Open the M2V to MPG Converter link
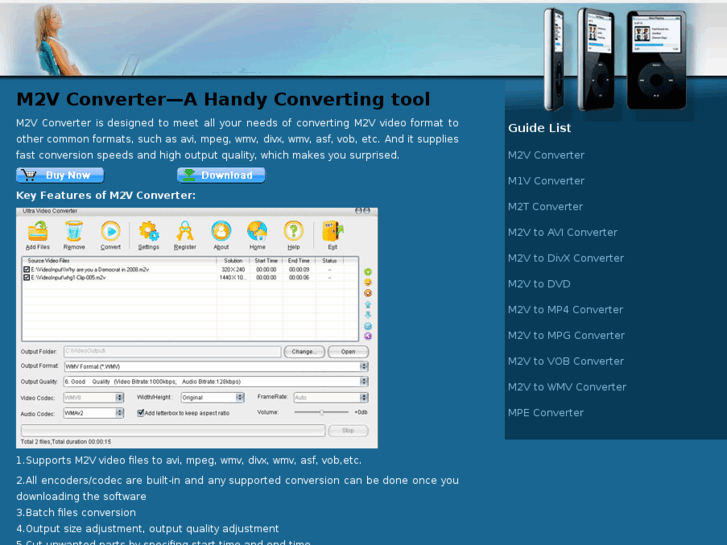This screenshot has height=545, width=727. (x=566, y=335)
